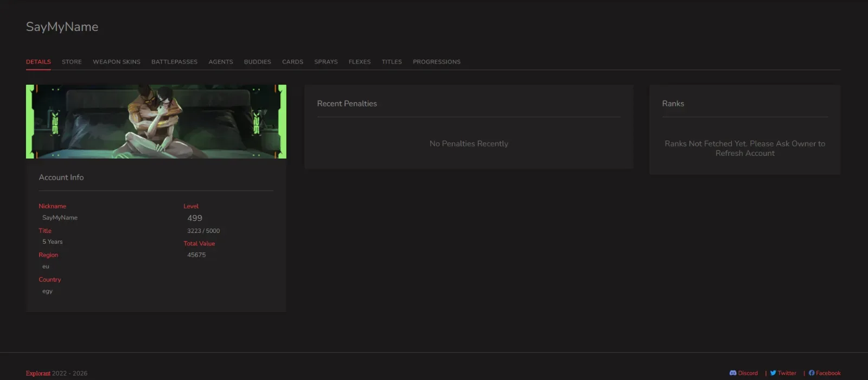
Task: Click the Account Info heading
Action: click(x=61, y=178)
